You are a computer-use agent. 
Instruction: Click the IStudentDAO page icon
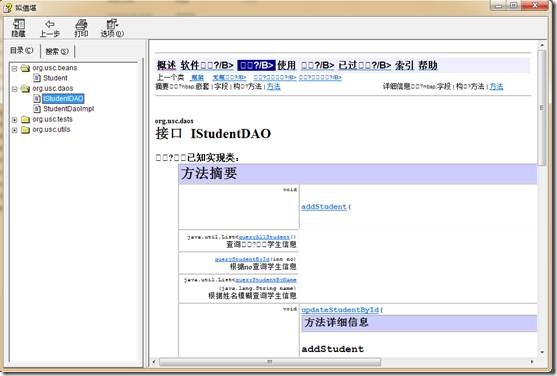coord(37,98)
